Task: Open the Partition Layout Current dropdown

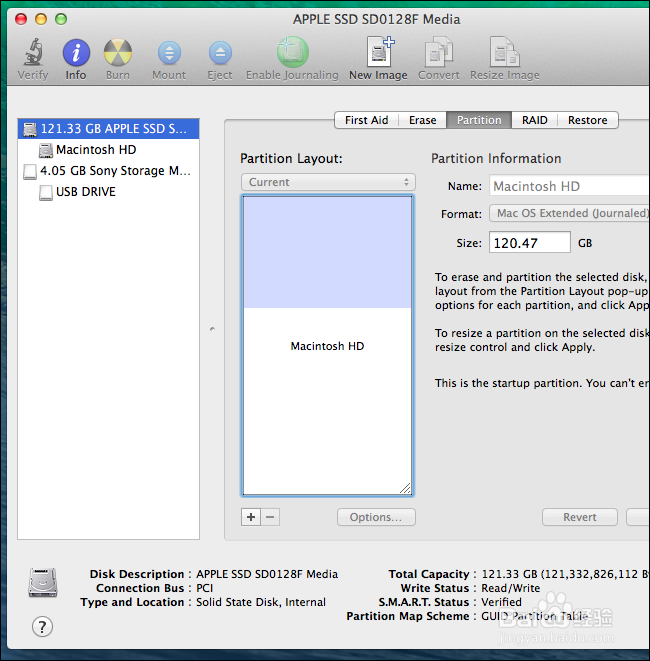Action: (x=328, y=182)
